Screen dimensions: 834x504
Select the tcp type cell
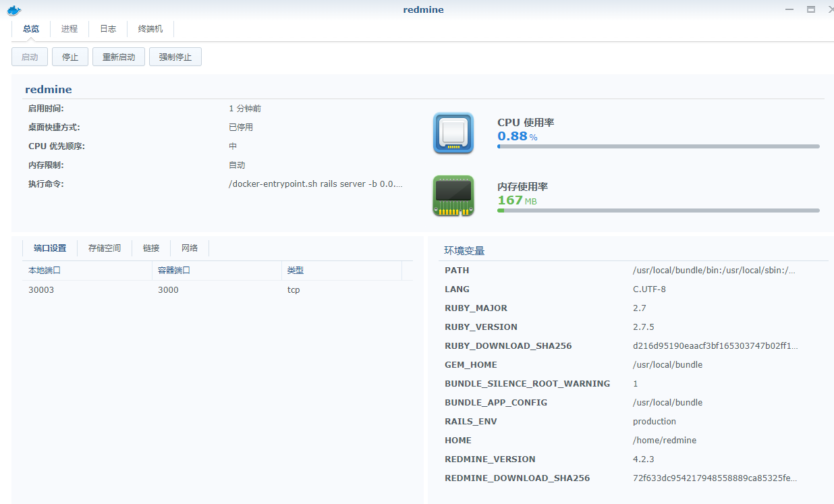[294, 289]
